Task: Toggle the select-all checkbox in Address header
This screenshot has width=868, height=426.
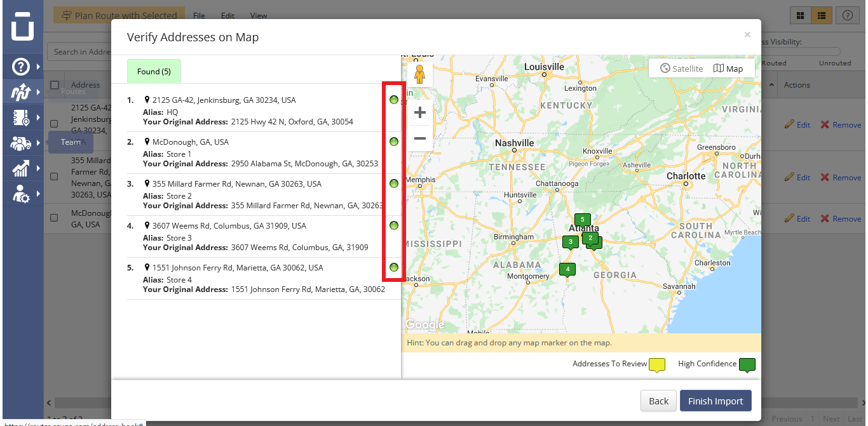Action: 55,85
